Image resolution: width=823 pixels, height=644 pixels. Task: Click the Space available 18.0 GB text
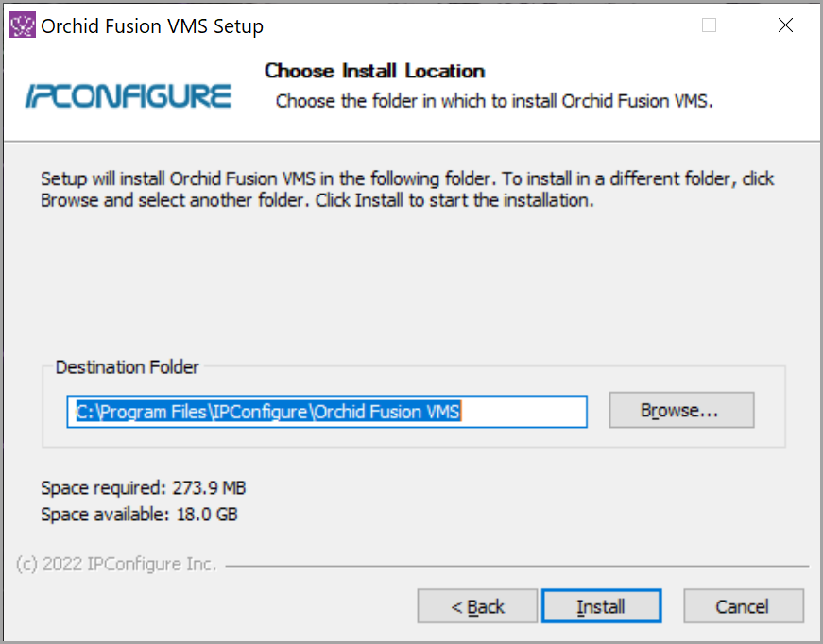pos(139,515)
